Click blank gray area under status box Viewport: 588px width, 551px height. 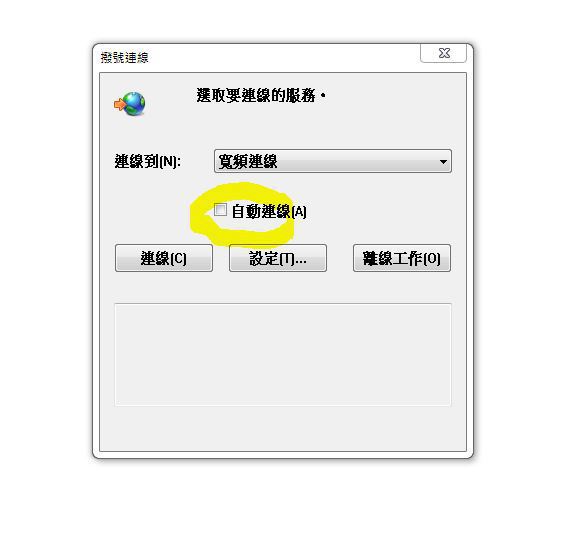(x=283, y=428)
